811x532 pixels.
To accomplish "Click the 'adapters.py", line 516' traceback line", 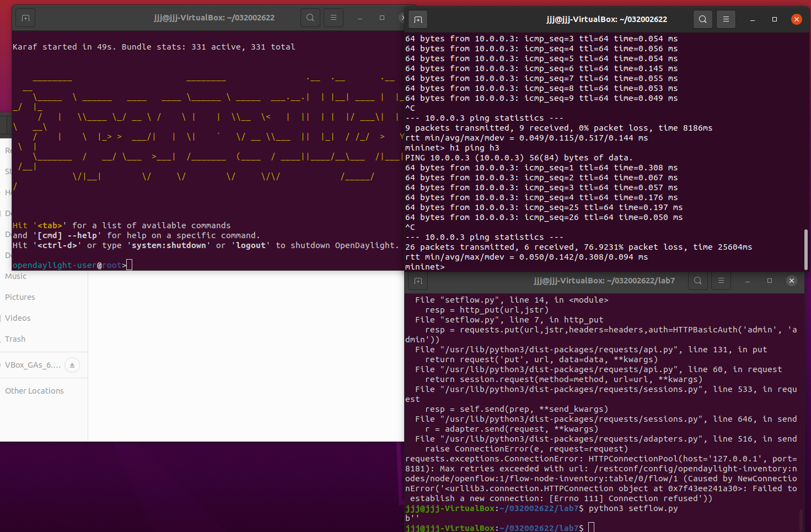I will click(x=606, y=439).
